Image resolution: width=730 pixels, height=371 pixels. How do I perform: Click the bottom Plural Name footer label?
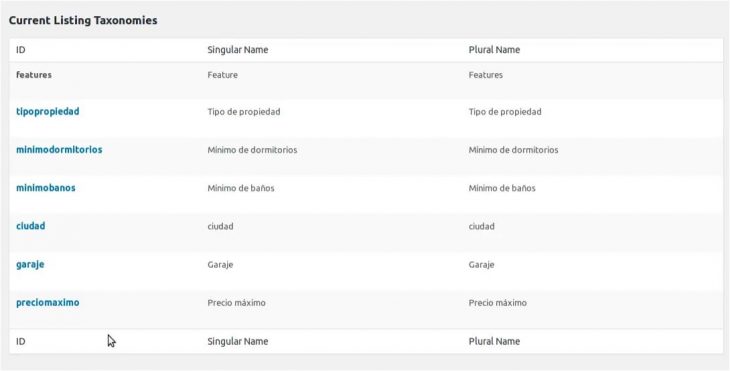point(494,341)
